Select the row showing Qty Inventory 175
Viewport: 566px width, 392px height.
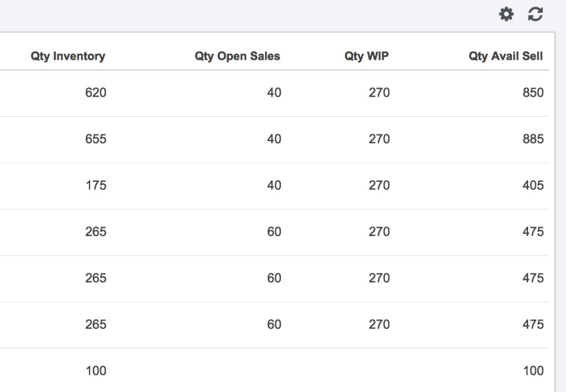96,185
